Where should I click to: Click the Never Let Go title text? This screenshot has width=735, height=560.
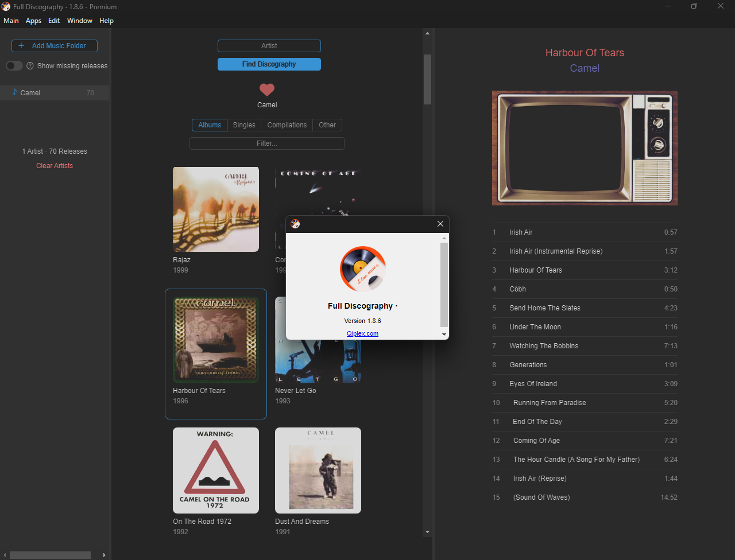pos(296,391)
